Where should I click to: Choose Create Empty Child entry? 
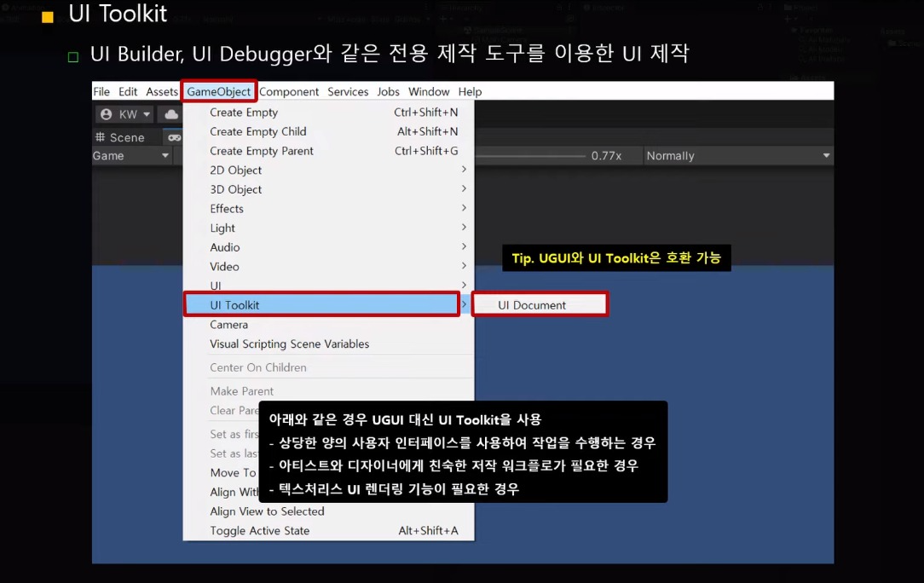tap(328, 131)
